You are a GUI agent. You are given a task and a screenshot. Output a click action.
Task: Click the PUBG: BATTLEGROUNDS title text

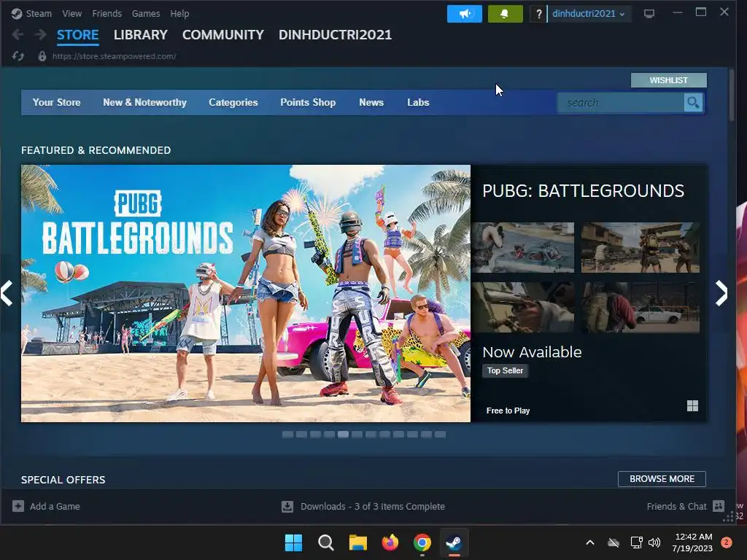[x=583, y=190]
